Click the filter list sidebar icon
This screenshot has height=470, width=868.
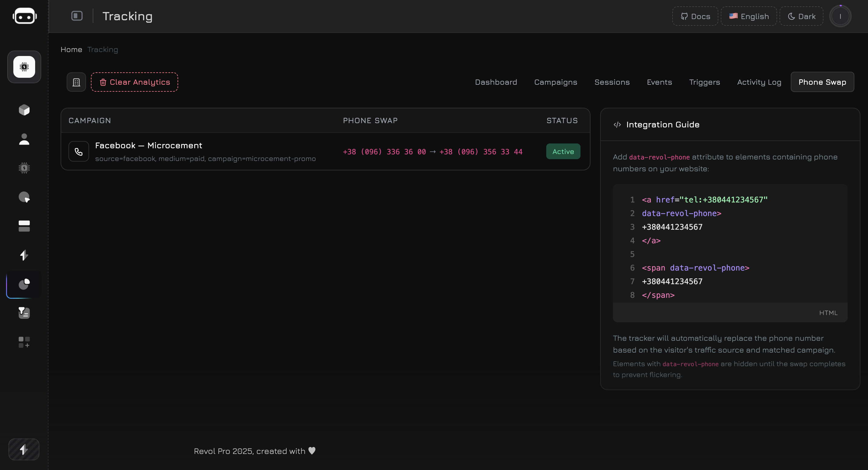24,313
